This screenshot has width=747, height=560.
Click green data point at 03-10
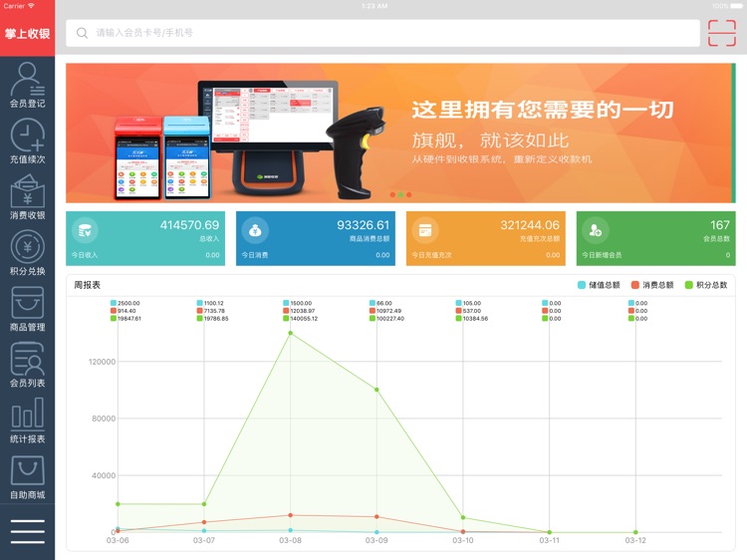[463, 517]
